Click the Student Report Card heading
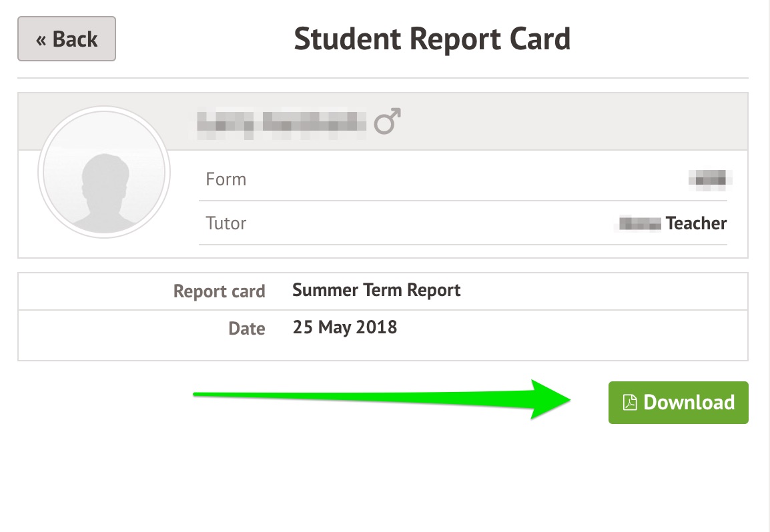The image size is (770, 532). [x=432, y=39]
